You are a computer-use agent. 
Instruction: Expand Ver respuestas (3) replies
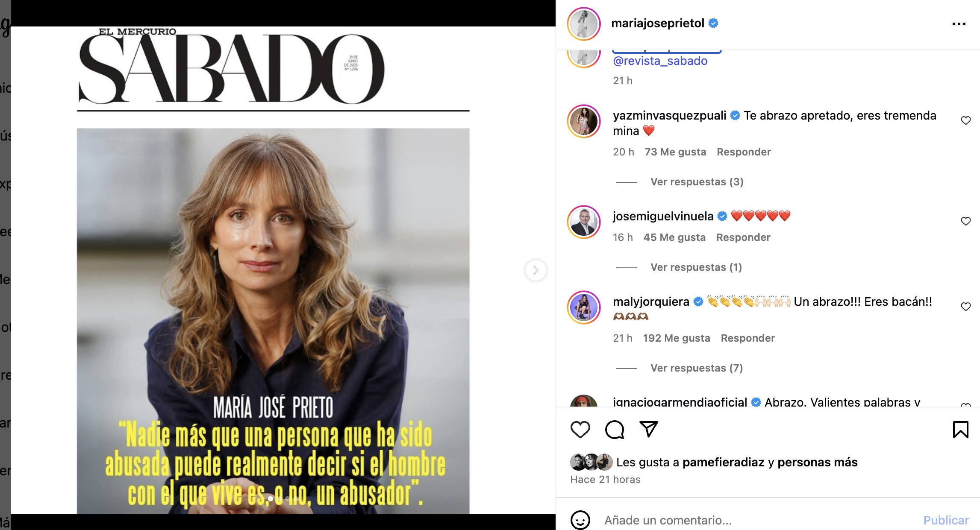pos(697,182)
